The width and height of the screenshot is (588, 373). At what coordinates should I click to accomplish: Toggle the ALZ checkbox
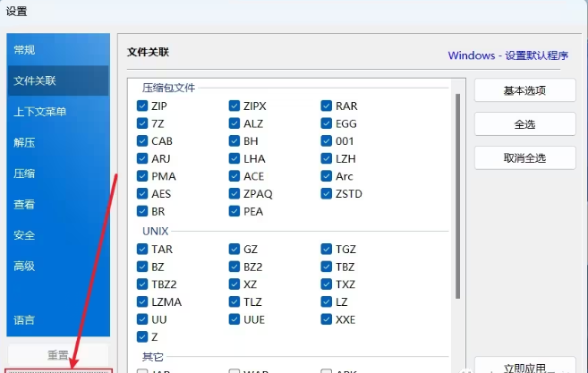(x=234, y=123)
